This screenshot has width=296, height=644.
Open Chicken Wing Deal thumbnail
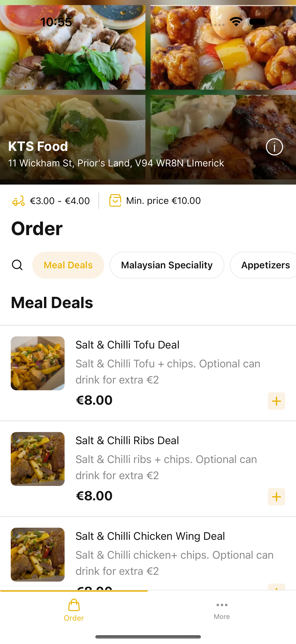click(38, 554)
